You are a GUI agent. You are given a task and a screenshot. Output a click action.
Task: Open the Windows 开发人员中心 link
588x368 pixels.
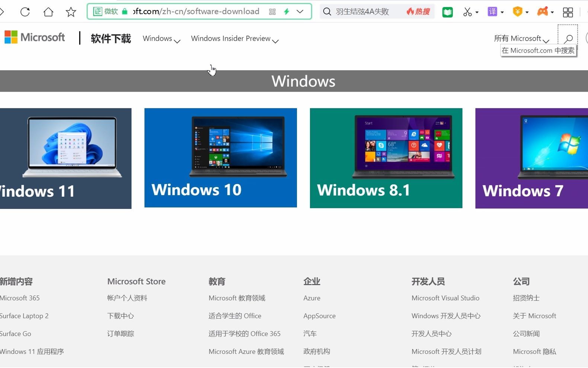pyautogui.click(x=446, y=316)
